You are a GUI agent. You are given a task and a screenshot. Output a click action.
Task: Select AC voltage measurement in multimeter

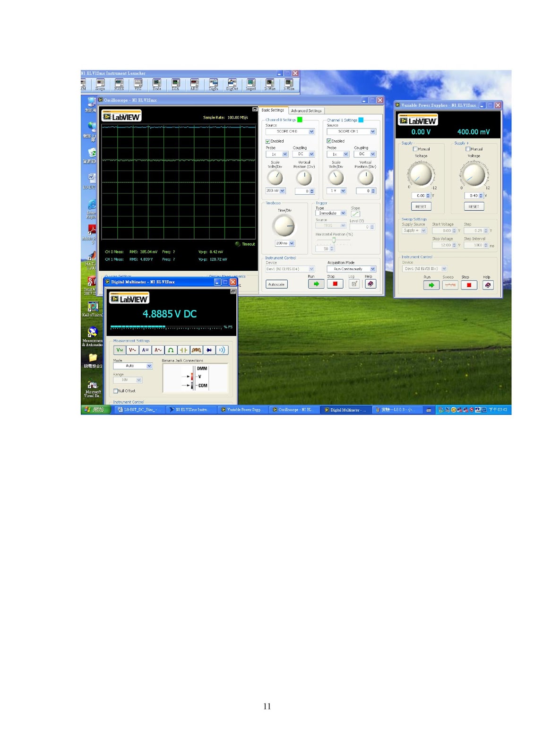pyautogui.click(x=132, y=350)
